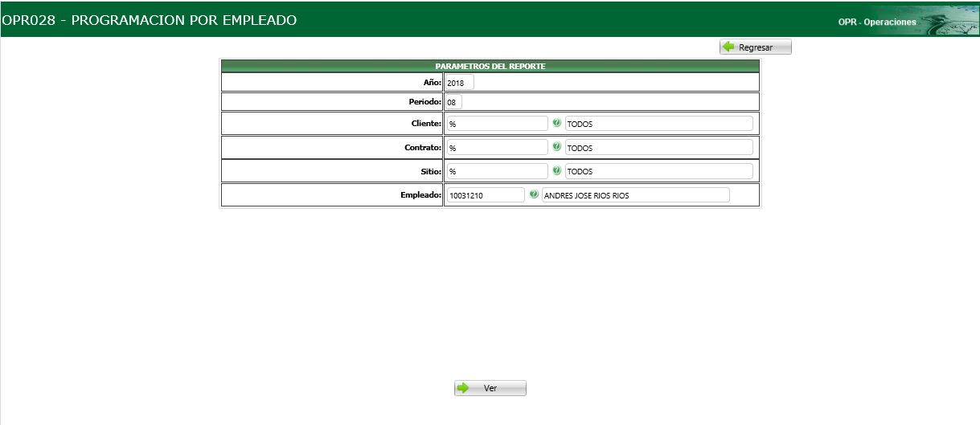Click the Año: label
This screenshot has height=425, width=980.
433,83
